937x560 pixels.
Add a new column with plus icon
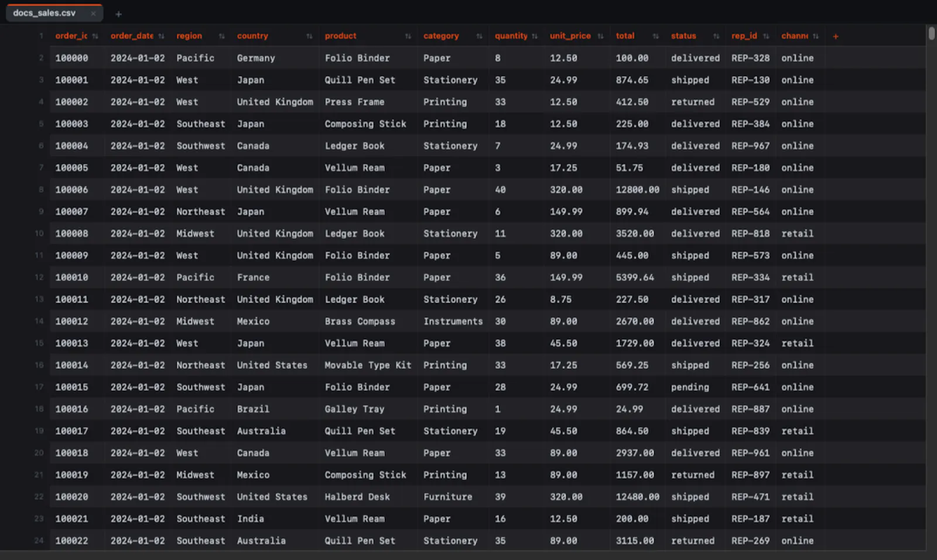[836, 36]
